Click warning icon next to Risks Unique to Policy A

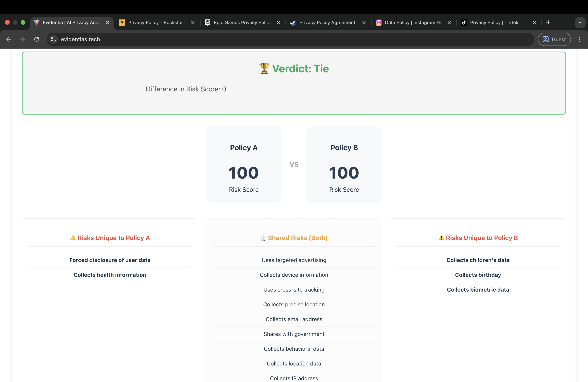[73, 238]
